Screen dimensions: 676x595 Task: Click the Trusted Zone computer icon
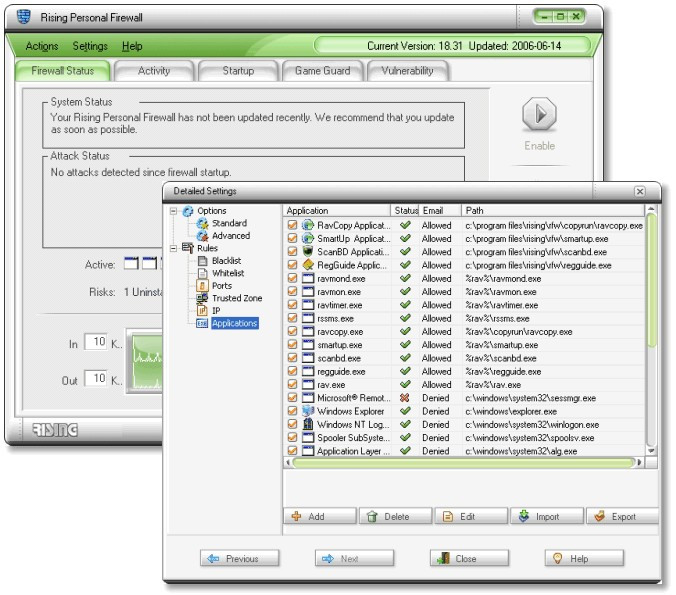[202, 298]
